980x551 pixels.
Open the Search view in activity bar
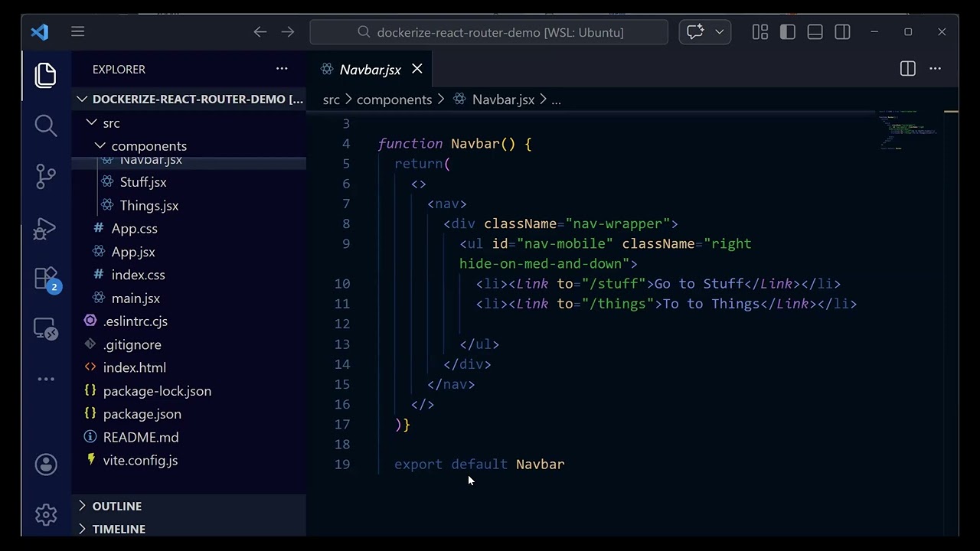46,126
